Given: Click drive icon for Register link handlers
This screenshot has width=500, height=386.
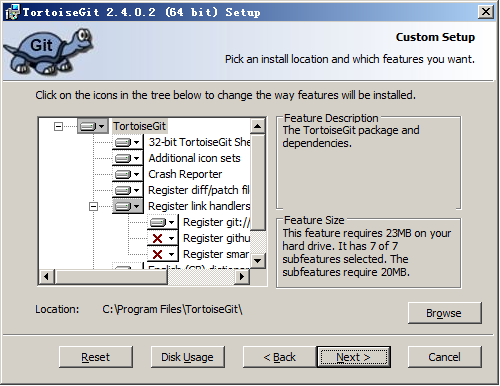Looking at the screenshot, I should point(128,206).
